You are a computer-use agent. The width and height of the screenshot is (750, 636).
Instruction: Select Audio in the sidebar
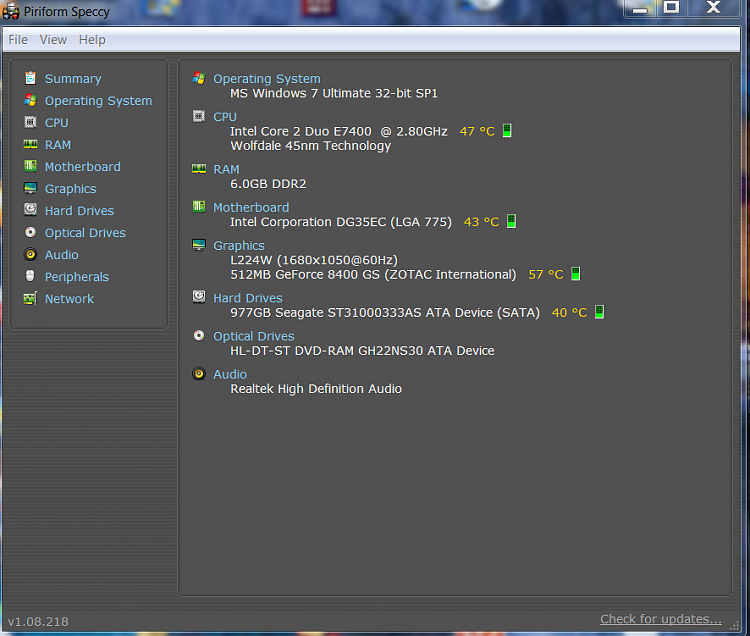[62, 254]
